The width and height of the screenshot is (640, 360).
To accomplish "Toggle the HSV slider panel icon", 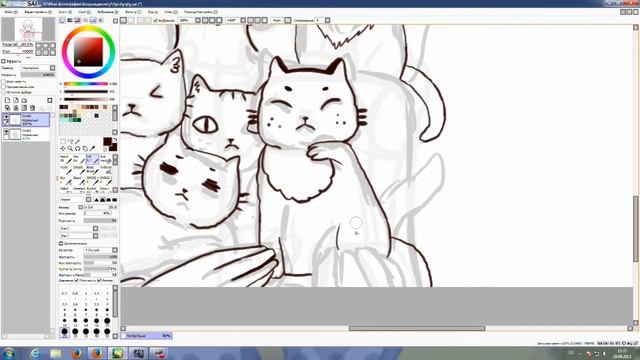I will point(77,20).
